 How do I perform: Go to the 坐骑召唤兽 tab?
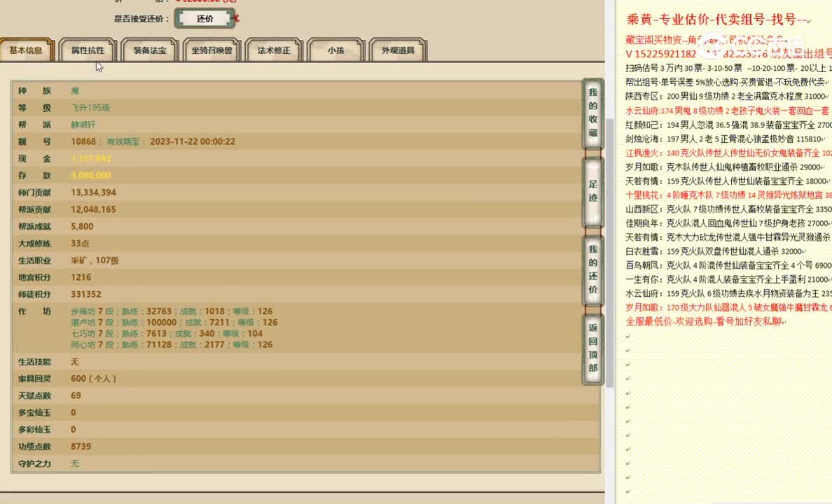click(212, 50)
